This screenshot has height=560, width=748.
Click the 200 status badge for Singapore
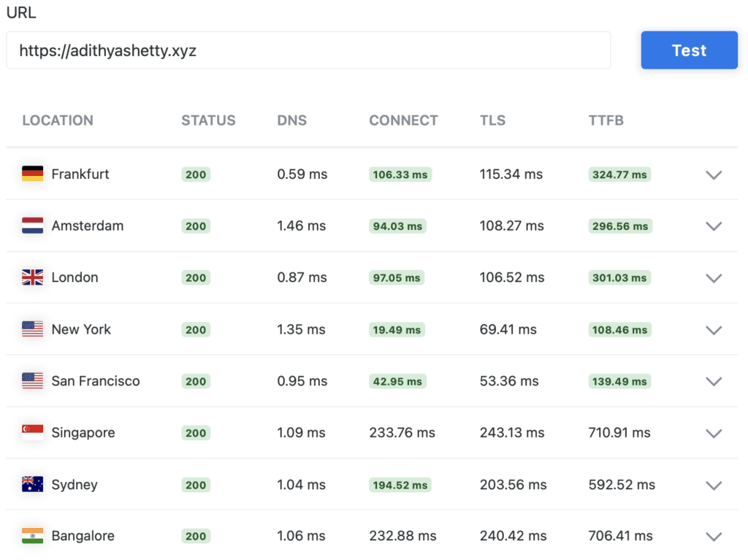pos(196,433)
